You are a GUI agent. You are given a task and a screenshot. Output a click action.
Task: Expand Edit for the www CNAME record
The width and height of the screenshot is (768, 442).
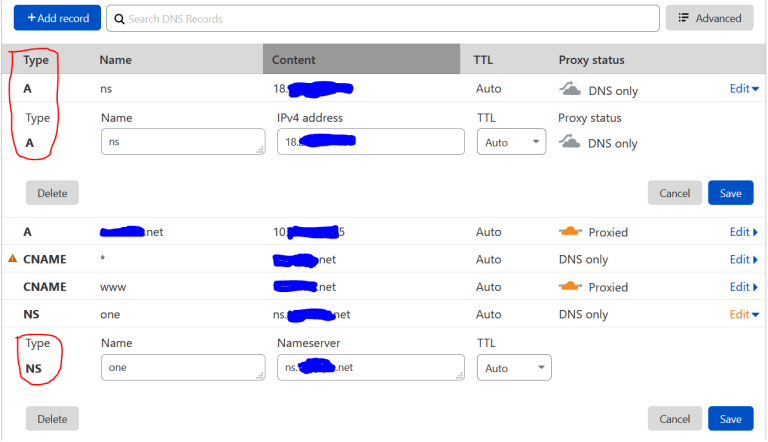[x=743, y=287]
